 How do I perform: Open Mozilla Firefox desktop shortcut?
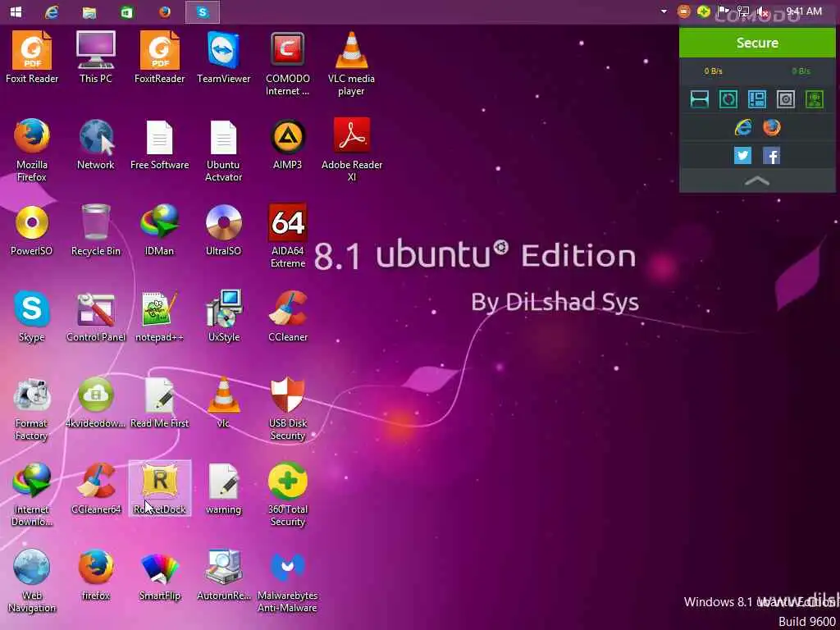point(32,150)
